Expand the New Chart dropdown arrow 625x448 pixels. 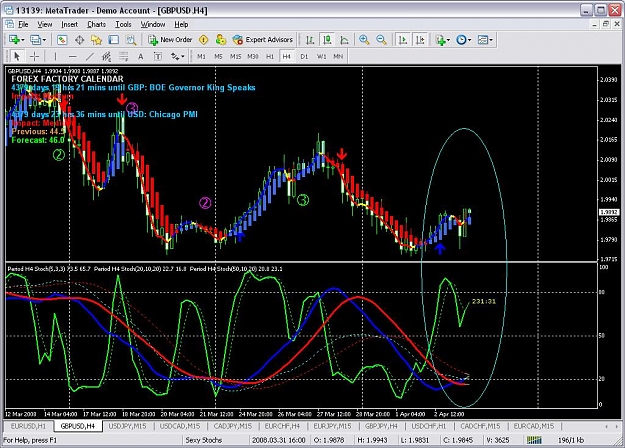tap(23, 40)
